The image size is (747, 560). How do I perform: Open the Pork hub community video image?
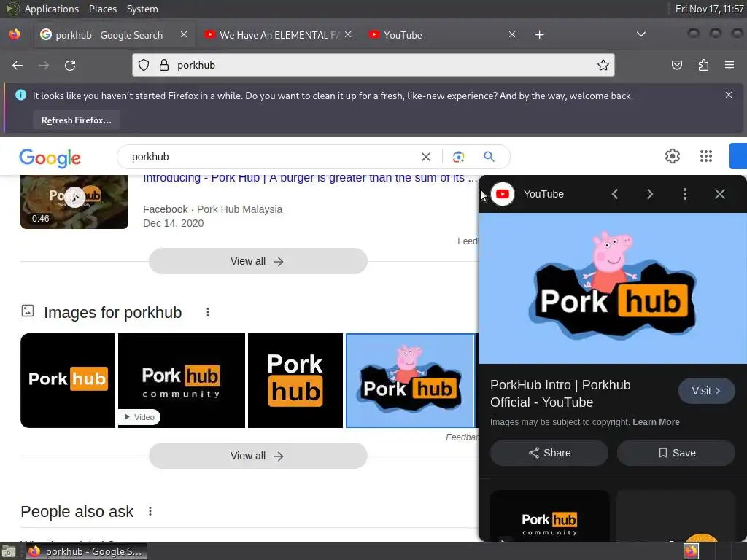[x=182, y=381]
